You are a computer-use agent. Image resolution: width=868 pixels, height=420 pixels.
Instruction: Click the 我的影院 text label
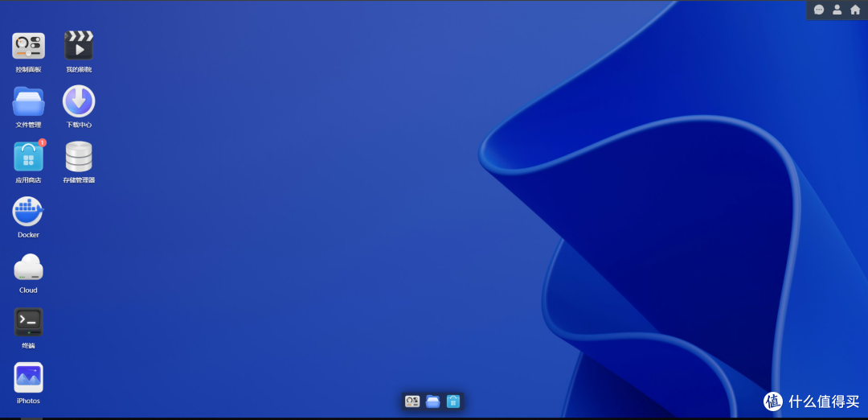tap(79, 70)
